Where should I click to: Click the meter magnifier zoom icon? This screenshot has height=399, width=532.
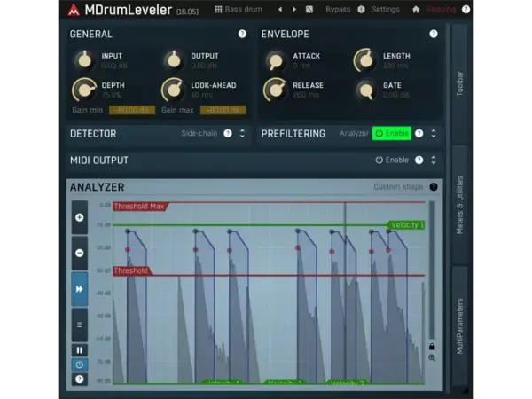[432, 358]
